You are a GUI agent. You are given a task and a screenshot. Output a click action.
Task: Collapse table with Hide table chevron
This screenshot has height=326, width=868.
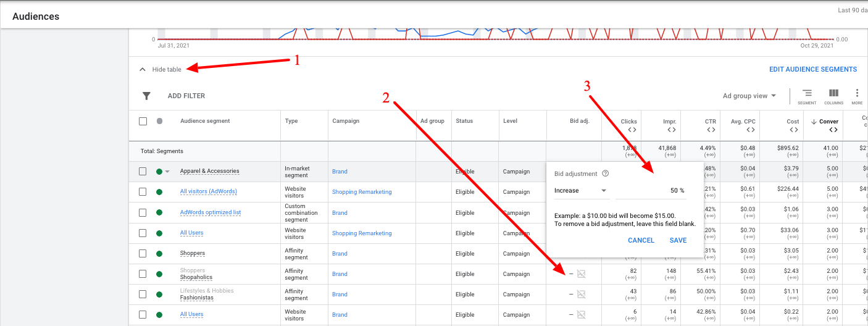pyautogui.click(x=143, y=70)
